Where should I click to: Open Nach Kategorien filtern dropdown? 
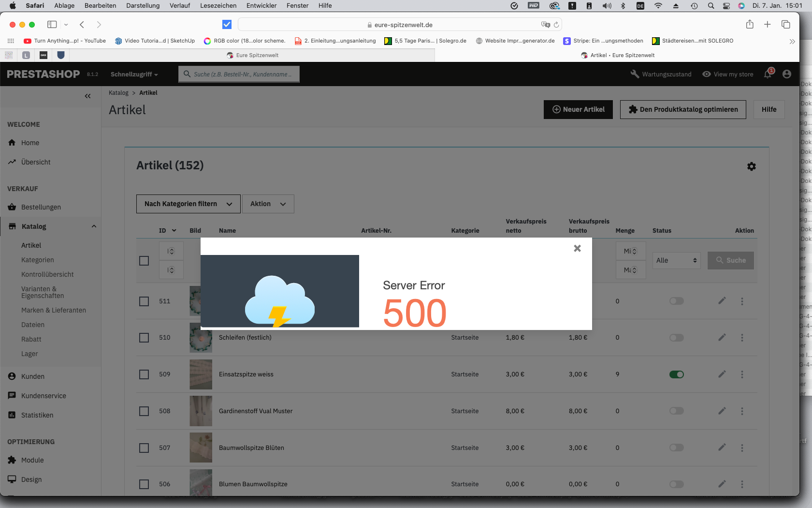click(188, 204)
